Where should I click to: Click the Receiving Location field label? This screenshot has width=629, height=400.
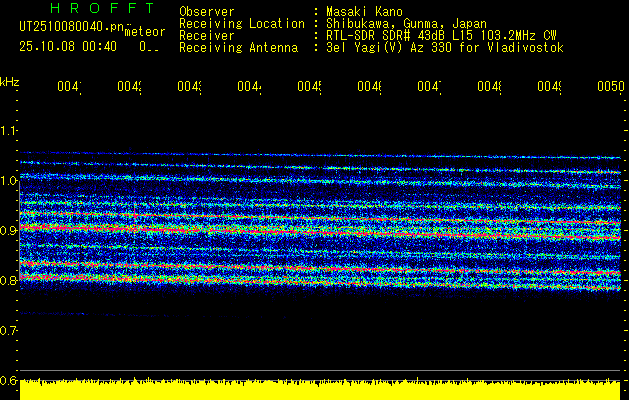click(241, 23)
